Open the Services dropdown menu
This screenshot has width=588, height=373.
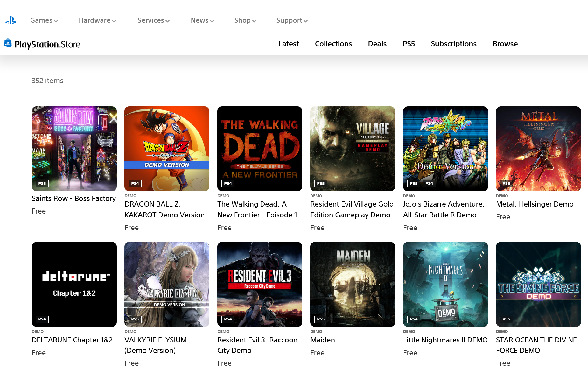click(x=154, y=20)
